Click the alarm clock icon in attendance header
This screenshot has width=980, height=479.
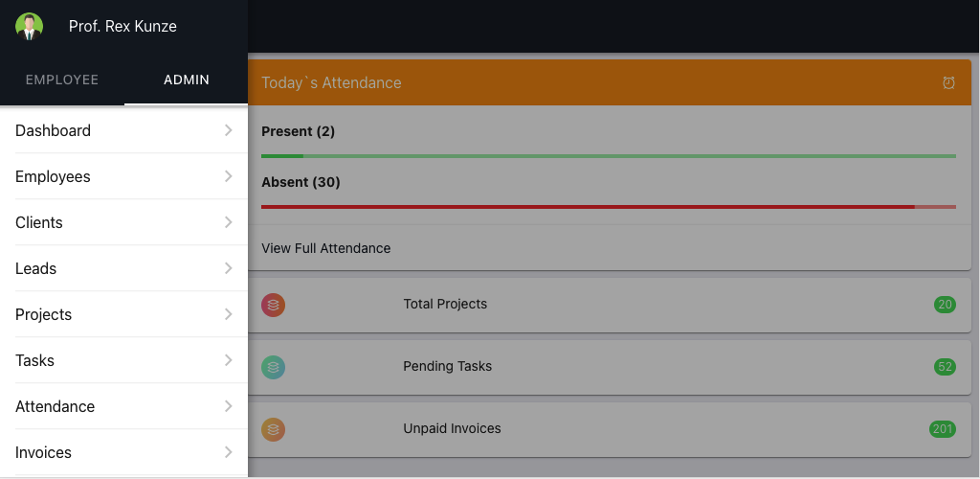point(948,82)
